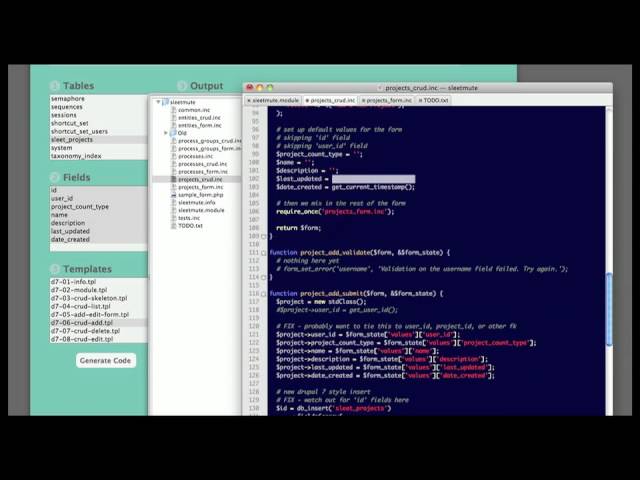Click the file icon beside TODO.txt
640x480 pixels.
click(173, 226)
